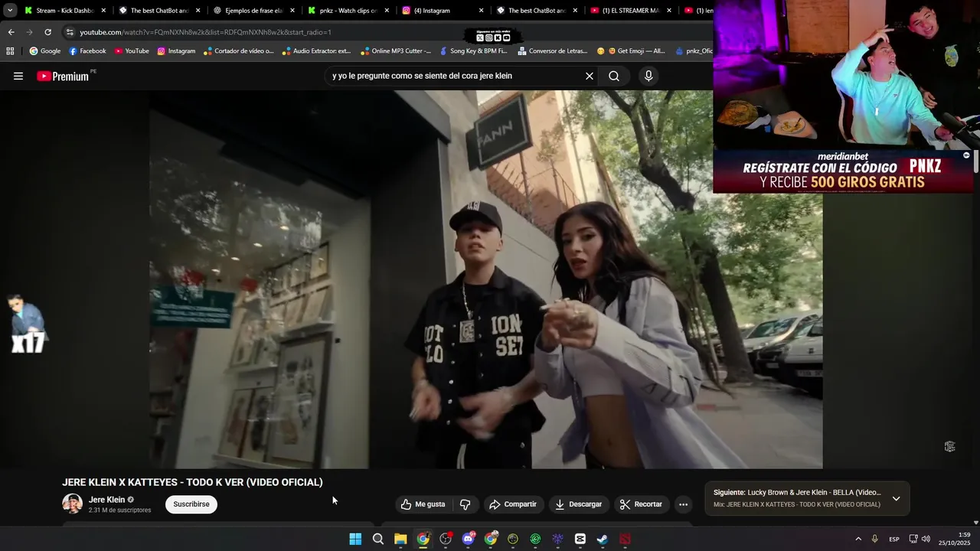980x551 pixels.
Task: Open Jere Klein channel avatar
Action: tap(72, 504)
